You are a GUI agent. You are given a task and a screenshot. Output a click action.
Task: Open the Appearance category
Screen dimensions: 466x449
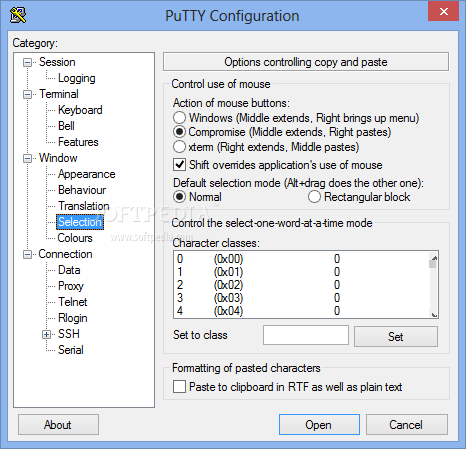87,174
